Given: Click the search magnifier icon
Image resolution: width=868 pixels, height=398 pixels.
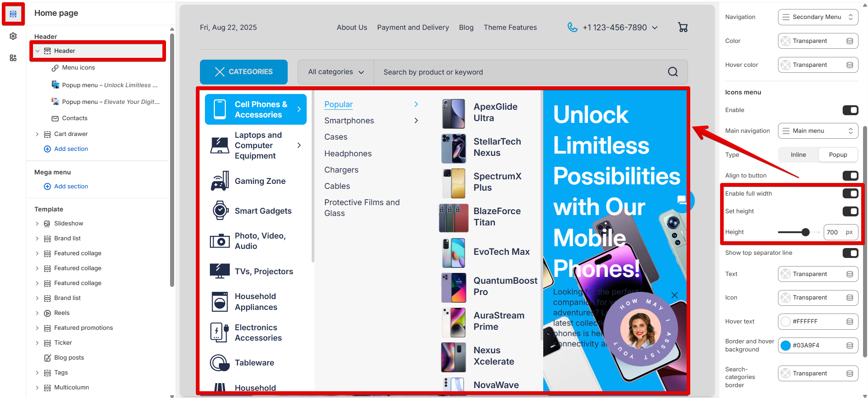Looking at the screenshot, I should point(673,72).
